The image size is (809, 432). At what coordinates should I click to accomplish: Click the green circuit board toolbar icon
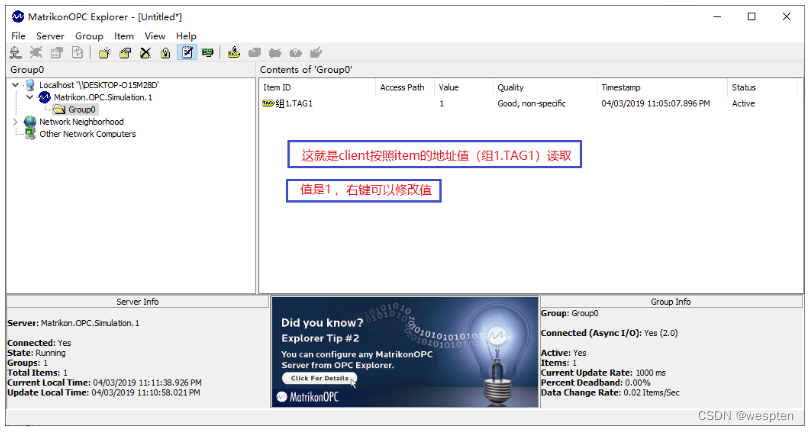tap(207, 52)
